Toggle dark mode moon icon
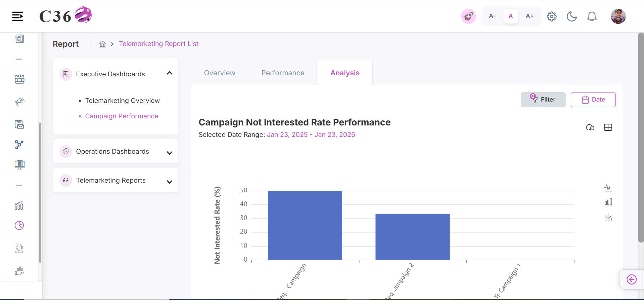The image size is (644, 300). [571, 16]
